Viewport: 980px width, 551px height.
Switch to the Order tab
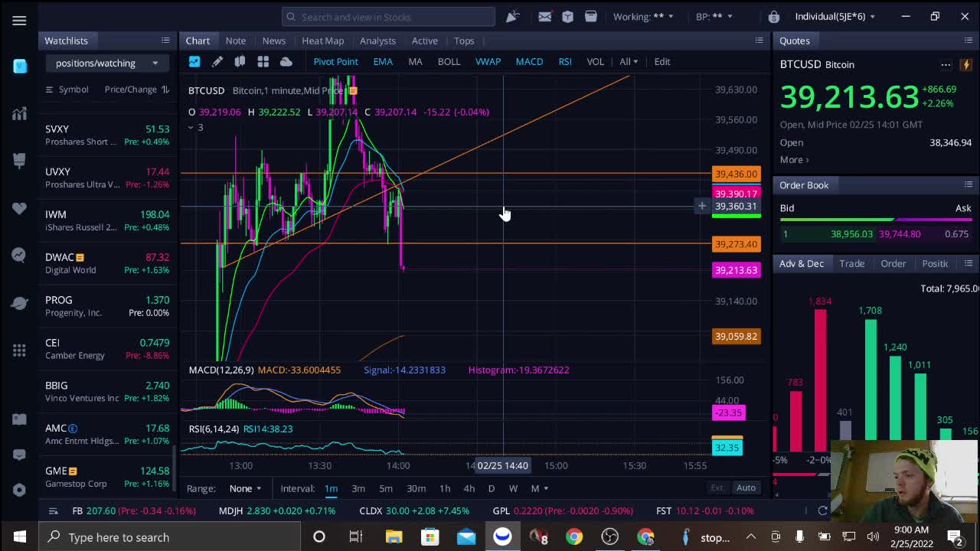coord(893,263)
